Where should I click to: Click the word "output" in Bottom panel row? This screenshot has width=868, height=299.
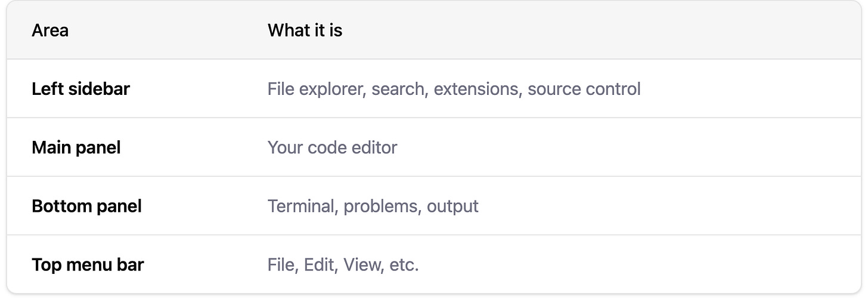coord(452,206)
